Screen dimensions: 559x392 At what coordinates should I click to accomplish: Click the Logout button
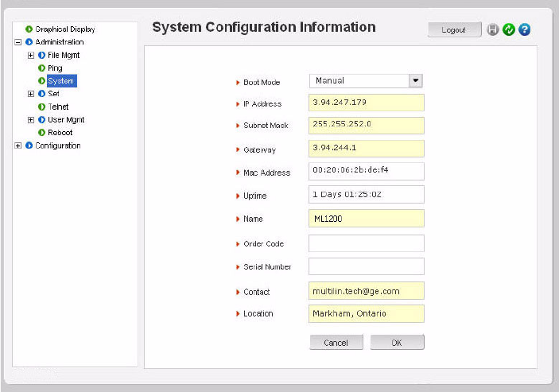point(454,30)
